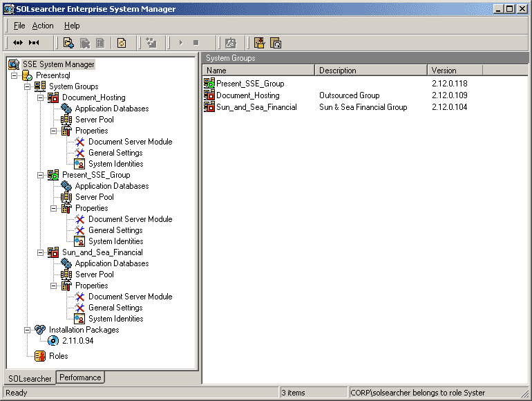Click the greyed-out connected squares toolbar icon
Image resolution: width=532 pixels, height=401 pixels.
coord(151,43)
